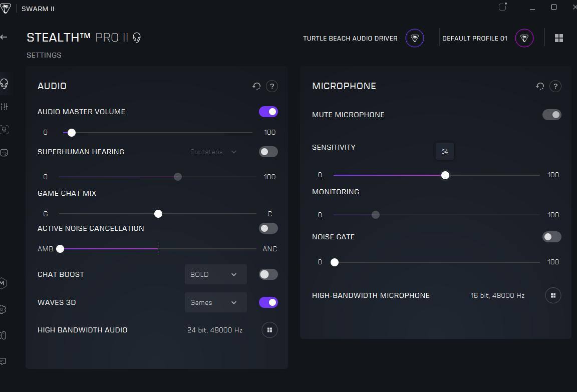Click the Turtle Beach Audio Driver label

click(350, 38)
